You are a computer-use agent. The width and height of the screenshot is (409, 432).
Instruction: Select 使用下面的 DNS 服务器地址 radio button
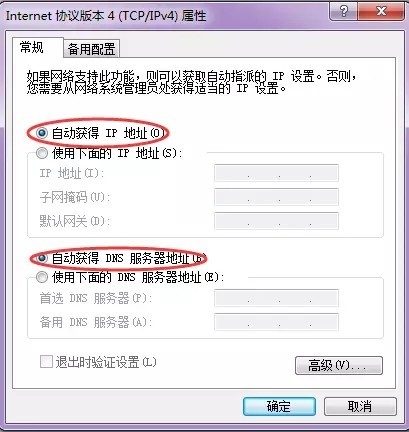tap(42, 277)
